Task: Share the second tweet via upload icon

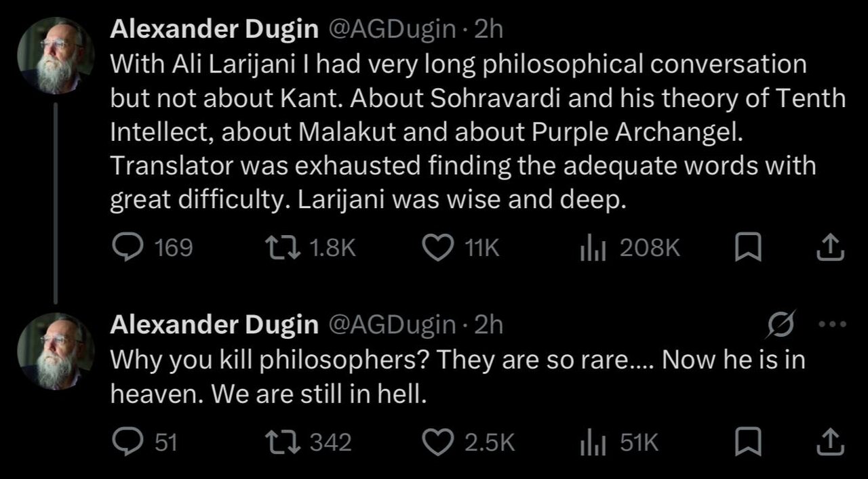Action: click(830, 442)
